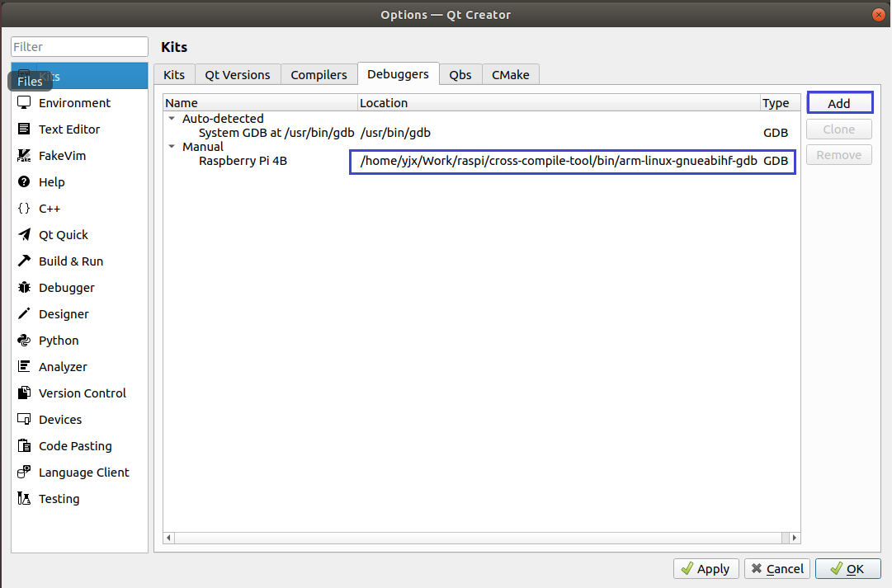892x588 pixels.
Task: Select Version Control icon
Action: click(24, 393)
